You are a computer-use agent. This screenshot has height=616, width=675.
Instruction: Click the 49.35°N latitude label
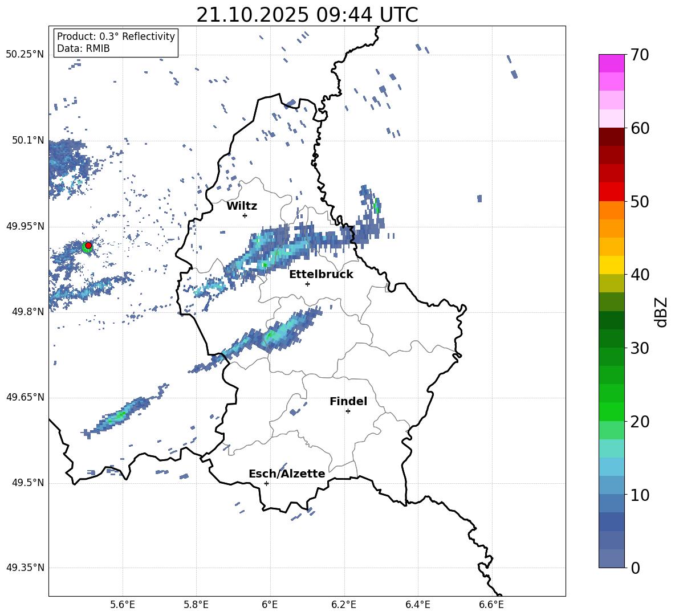pyautogui.click(x=25, y=568)
